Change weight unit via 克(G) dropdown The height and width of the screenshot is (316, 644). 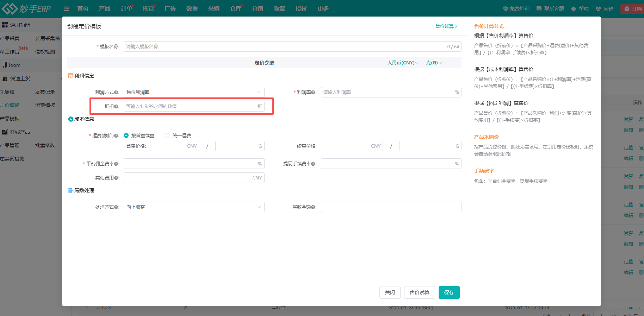pyautogui.click(x=434, y=63)
